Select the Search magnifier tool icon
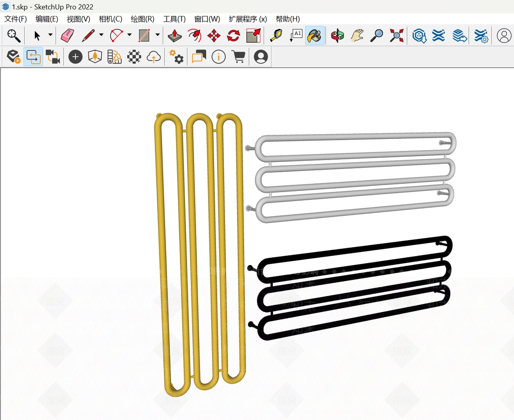Viewport: 514px width, 420px height. (14, 36)
